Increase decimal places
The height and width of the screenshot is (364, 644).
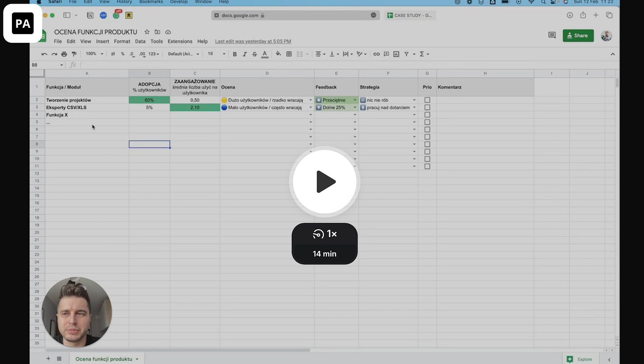[x=142, y=54]
